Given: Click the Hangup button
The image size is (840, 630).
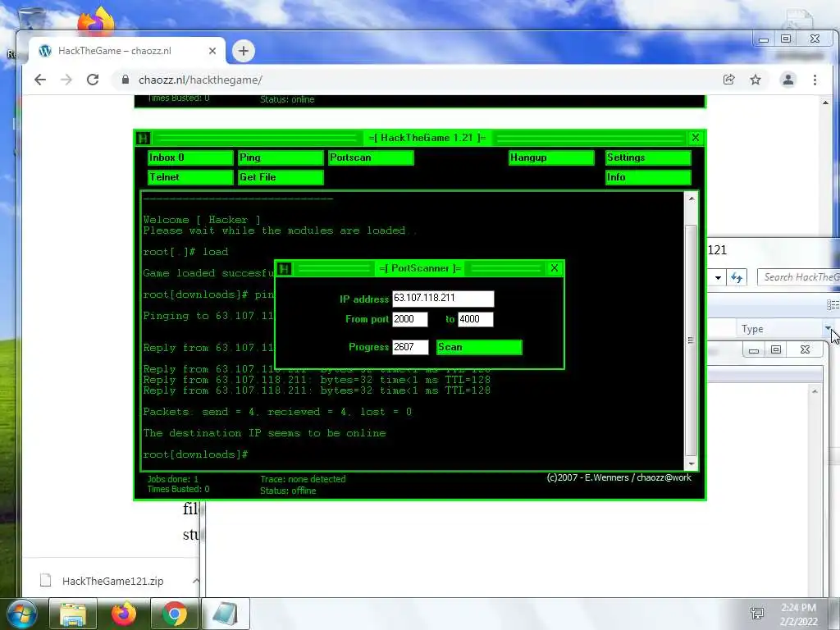Looking at the screenshot, I should 551,157.
